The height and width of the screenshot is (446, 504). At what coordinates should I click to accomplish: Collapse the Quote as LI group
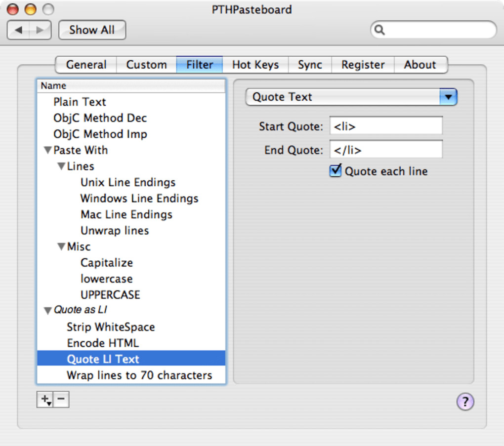pyautogui.click(x=48, y=311)
